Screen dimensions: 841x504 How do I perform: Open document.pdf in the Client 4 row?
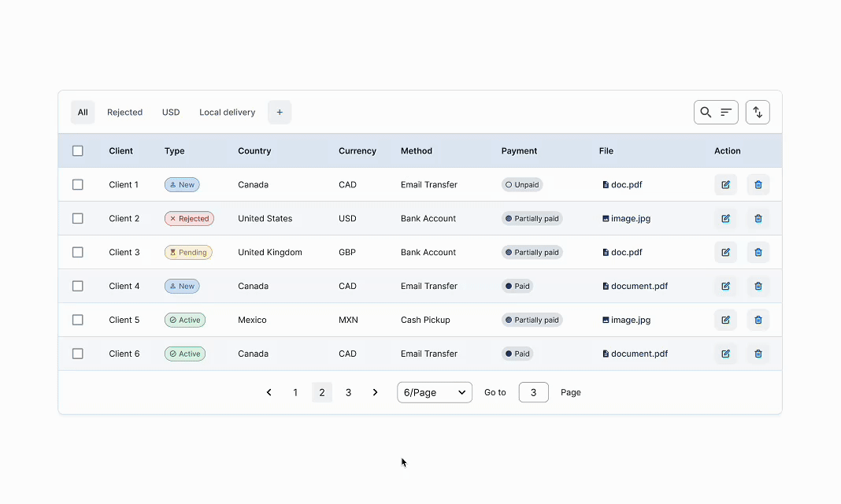pyautogui.click(x=639, y=287)
